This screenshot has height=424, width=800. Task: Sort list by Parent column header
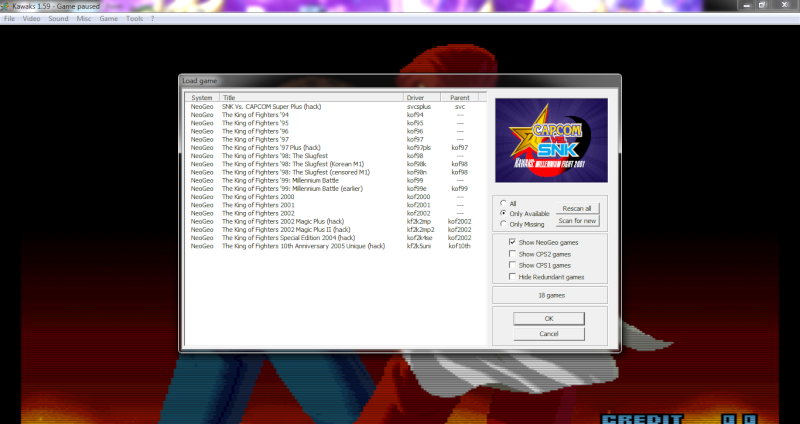[x=460, y=97]
